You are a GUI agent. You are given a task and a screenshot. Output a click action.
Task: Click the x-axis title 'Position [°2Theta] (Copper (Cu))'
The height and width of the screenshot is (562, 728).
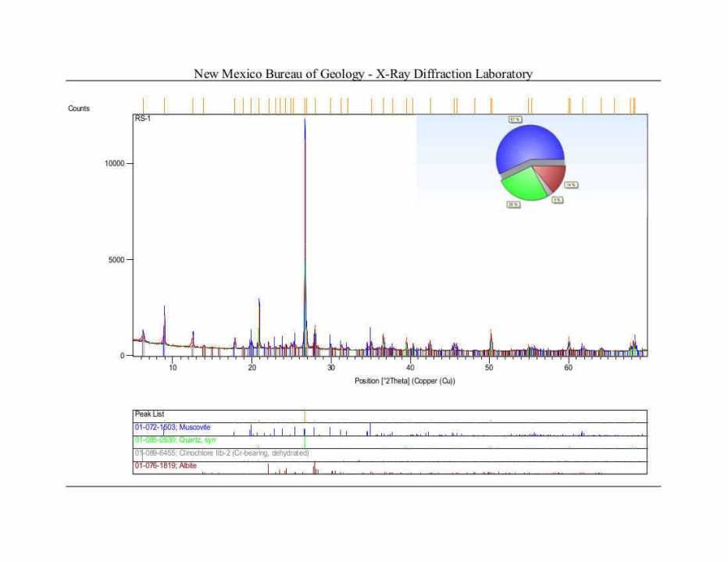point(405,381)
